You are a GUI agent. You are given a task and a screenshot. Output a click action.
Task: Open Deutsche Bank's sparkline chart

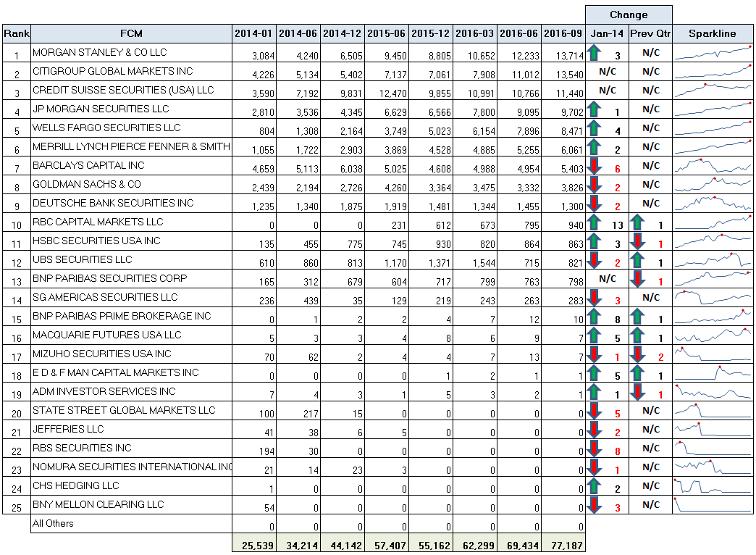coord(713,203)
